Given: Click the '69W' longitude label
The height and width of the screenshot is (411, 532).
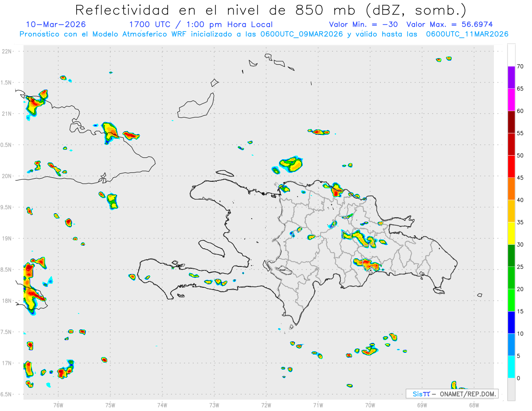Looking at the screenshot, I should (422, 405).
